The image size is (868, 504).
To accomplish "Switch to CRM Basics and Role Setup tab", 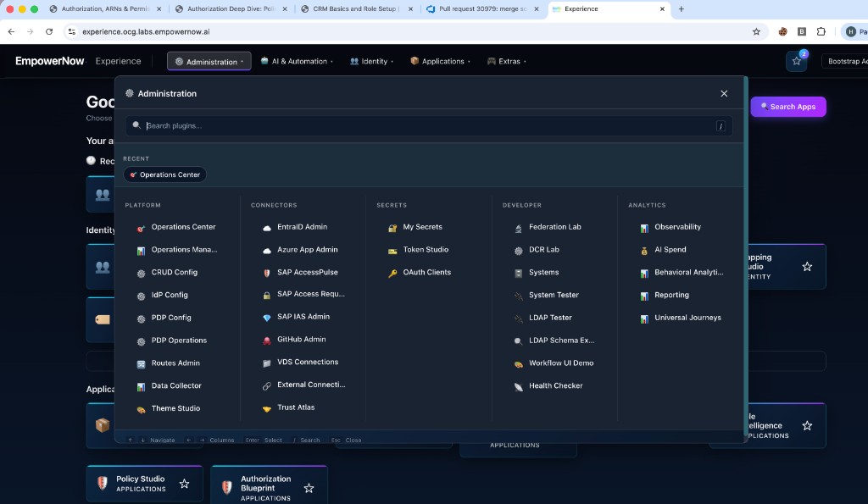I will pyautogui.click(x=357, y=8).
